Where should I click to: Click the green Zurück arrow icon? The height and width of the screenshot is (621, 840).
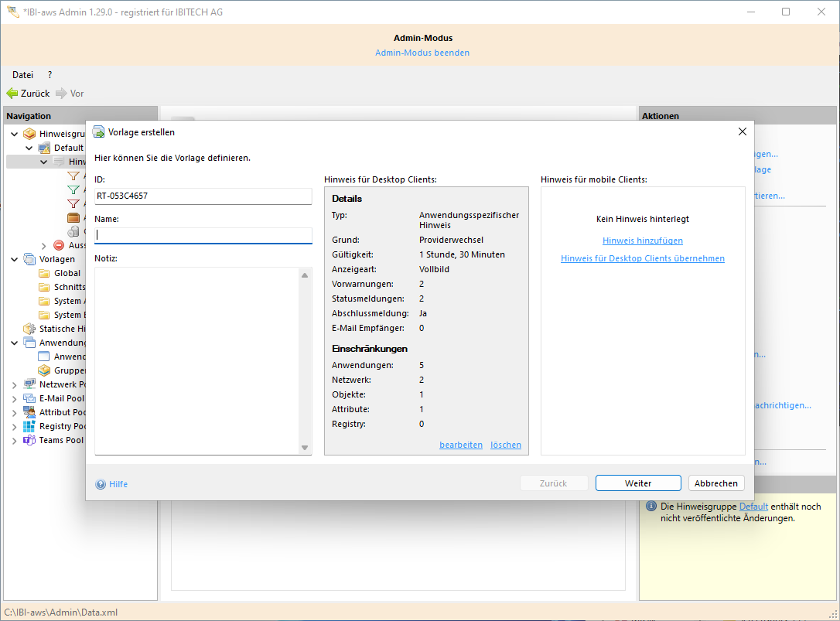coord(12,94)
